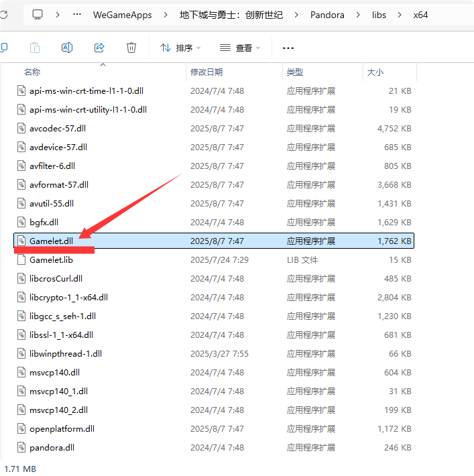Click the refresh icon in the address bar

click(x=3, y=15)
